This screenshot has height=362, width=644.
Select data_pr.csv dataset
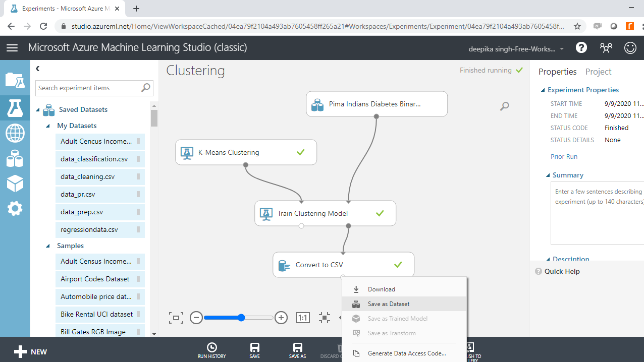click(100, 195)
